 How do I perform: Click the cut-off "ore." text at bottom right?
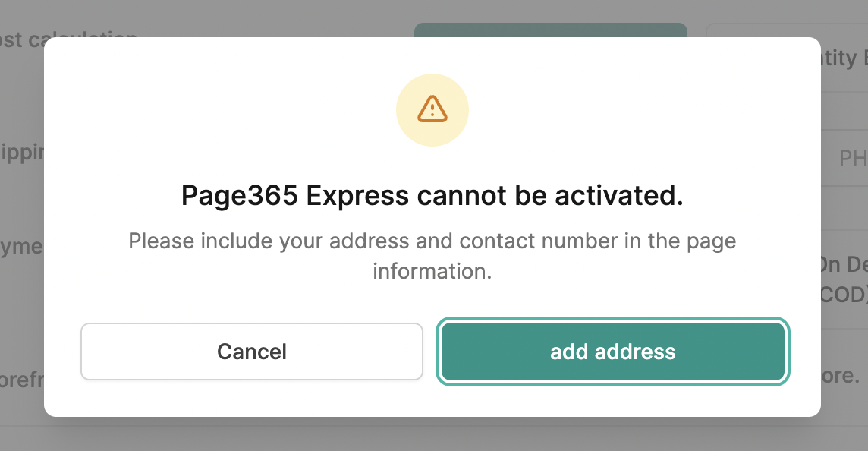[x=841, y=375]
